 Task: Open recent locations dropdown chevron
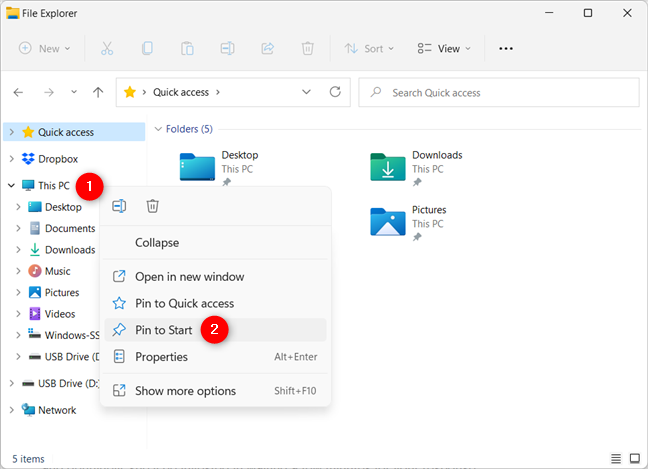[x=74, y=92]
